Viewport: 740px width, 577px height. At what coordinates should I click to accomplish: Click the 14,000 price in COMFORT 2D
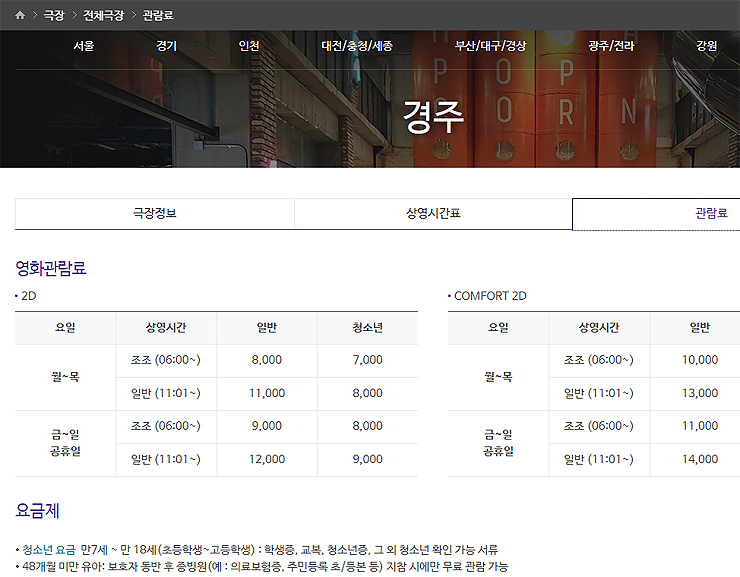[700, 459]
